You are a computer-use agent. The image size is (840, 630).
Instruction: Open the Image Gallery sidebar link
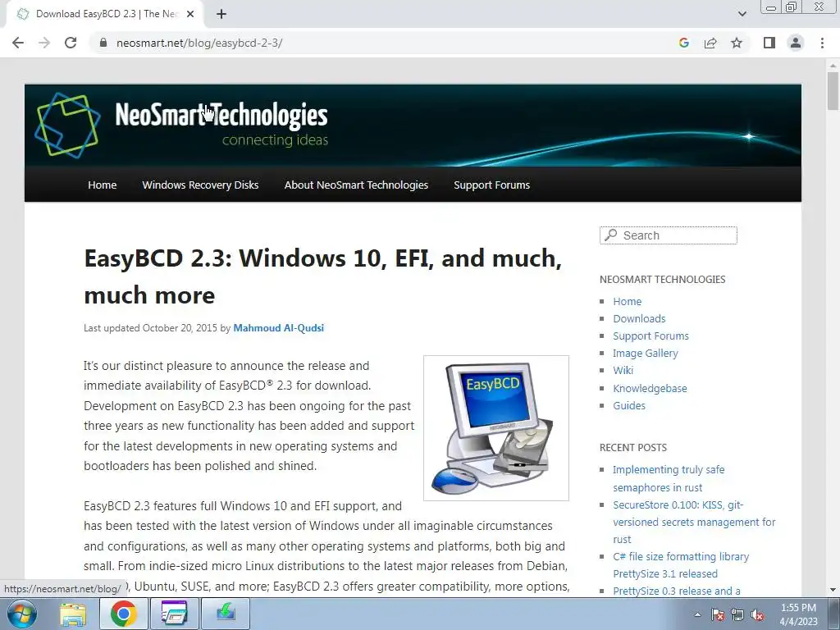(x=646, y=353)
